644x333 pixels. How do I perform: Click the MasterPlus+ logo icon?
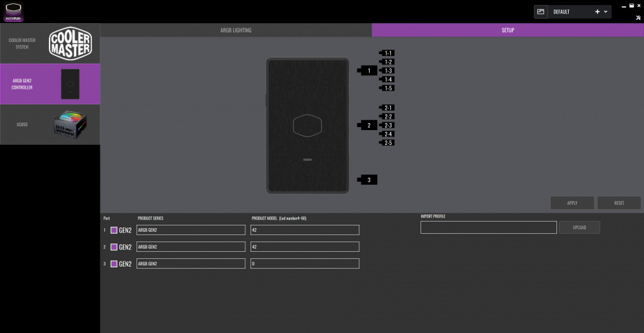tap(14, 12)
